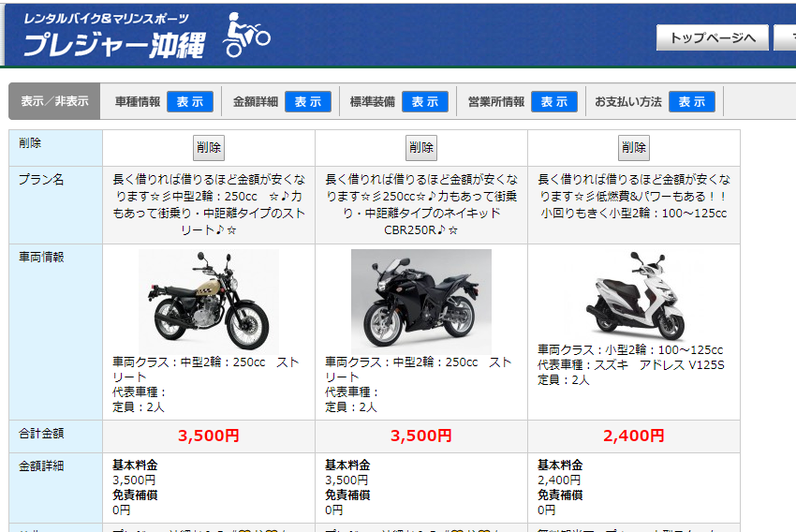This screenshot has height=532, width=796.
Task: Toggle 金額詳細 display with 表示 button
Action: (308, 101)
